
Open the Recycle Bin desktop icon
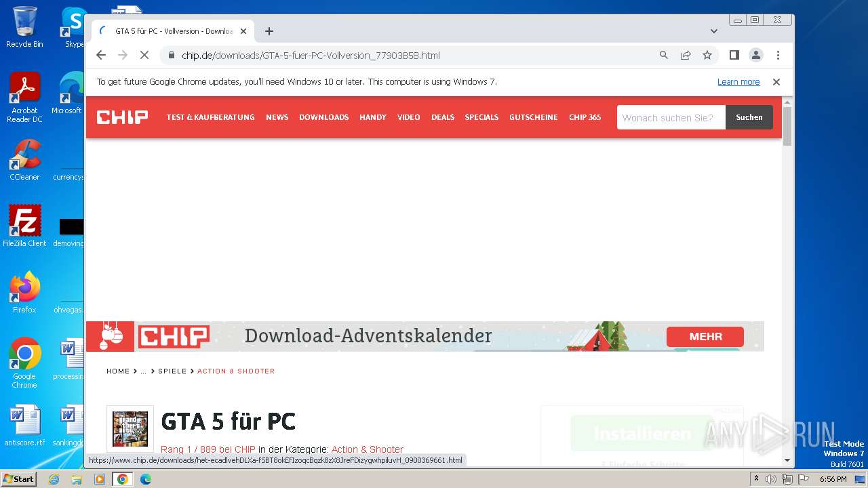point(24,27)
